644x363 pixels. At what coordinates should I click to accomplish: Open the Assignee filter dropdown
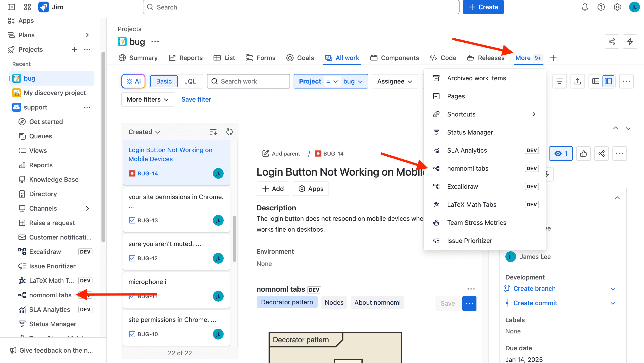395,81
